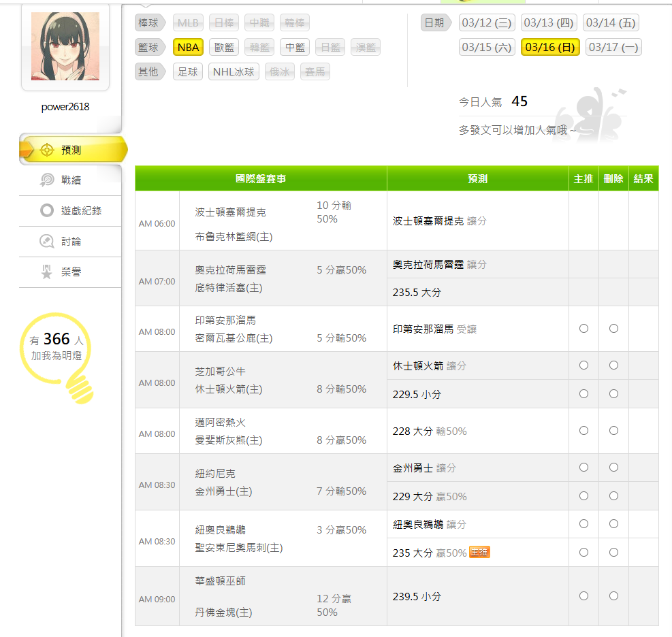Select the 賽馬 tab
This screenshot has height=637, width=672.
pos(315,71)
